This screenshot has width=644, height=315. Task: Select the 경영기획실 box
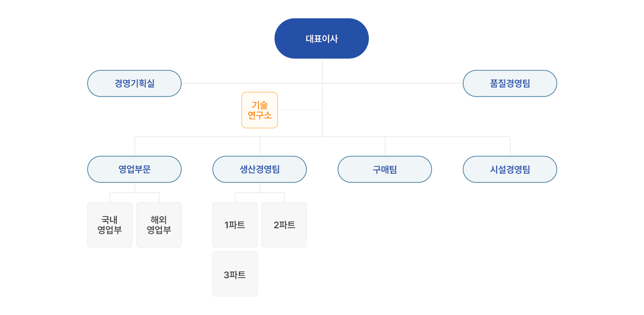pos(134,83)
